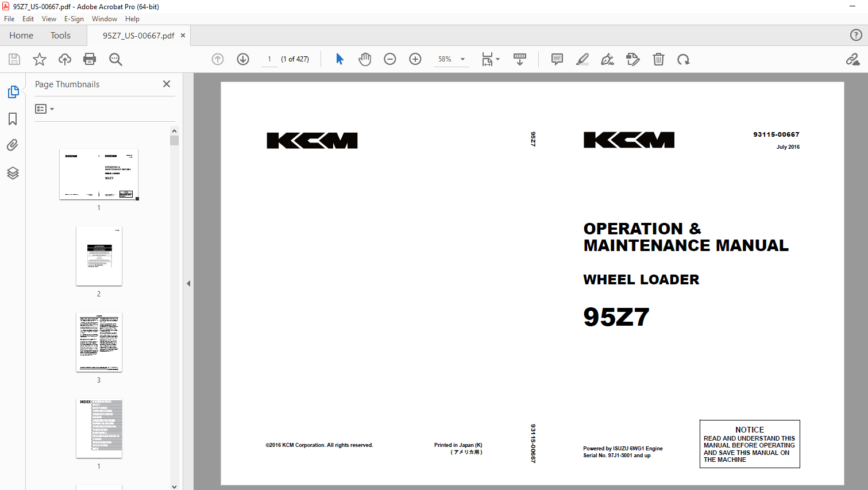This screenshot has height=490, width=868.
Task: Select page 1 thumbnail
Action: [99, 174]
